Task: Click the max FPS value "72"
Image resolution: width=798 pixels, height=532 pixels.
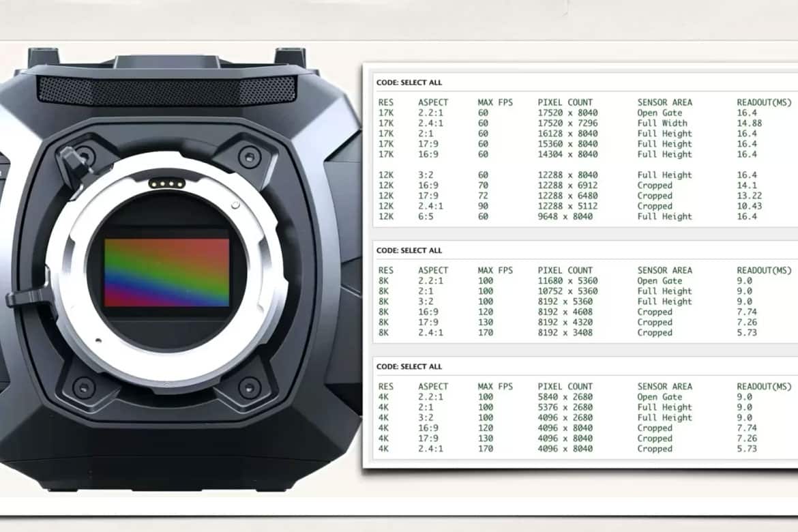Action: coord(483,196)
